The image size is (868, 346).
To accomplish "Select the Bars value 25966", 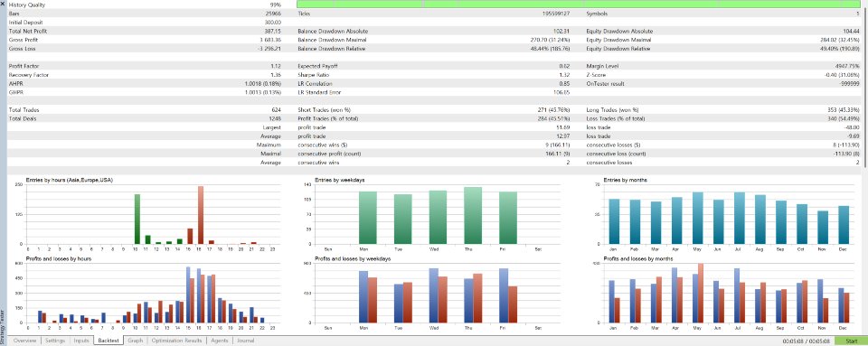I will point(273,14).
